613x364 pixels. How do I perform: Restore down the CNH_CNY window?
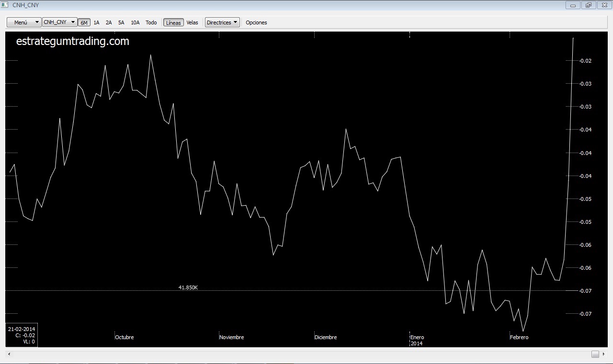click(x=589, y=5)
